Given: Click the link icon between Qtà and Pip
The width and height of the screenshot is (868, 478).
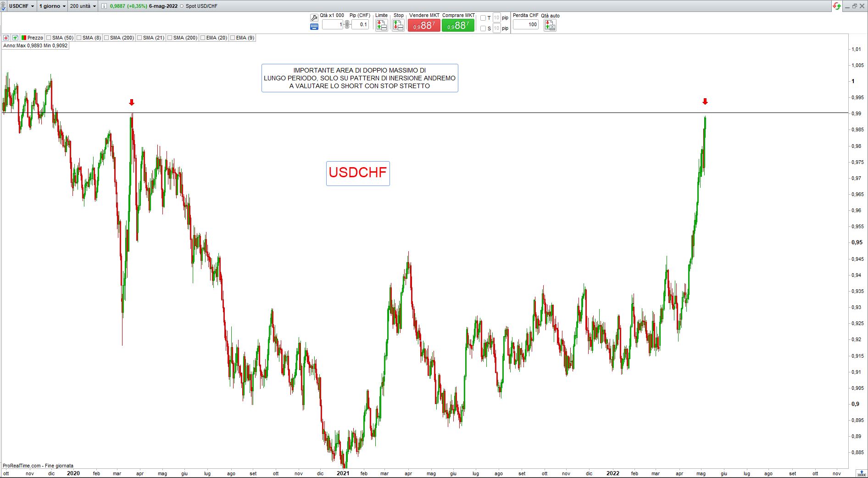Looking at the screenshot, I should pos(347,24).
